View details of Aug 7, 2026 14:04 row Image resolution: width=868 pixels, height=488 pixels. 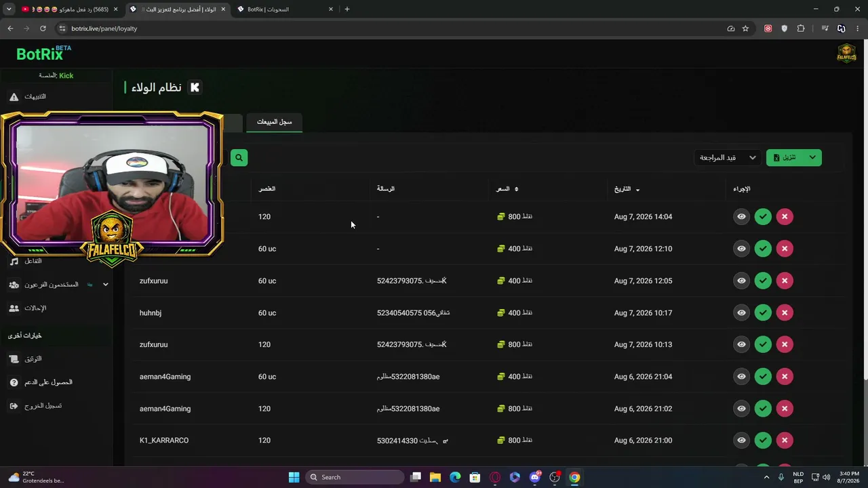(x=741, y=217)
